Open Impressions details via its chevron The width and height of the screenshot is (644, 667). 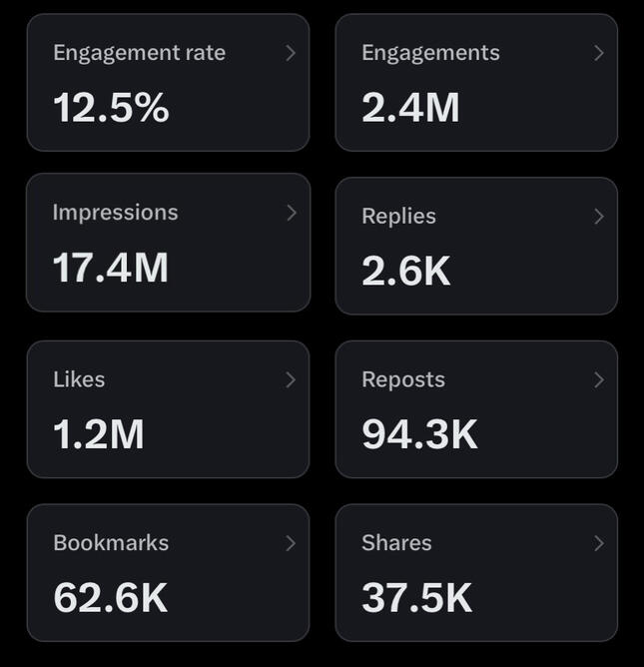[x=291, y=213]
